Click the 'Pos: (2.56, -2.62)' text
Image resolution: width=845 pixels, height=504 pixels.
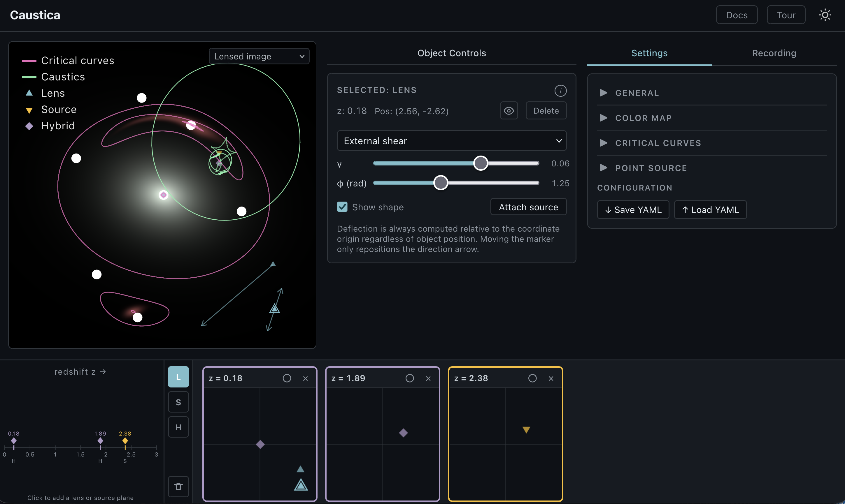[x=411, y=111]
